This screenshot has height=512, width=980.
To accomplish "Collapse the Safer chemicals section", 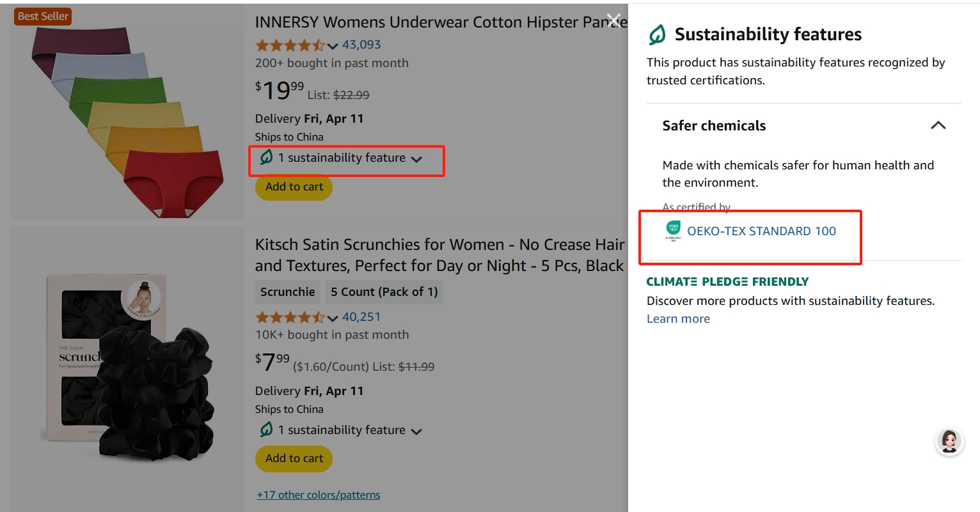I will point(938,125).
